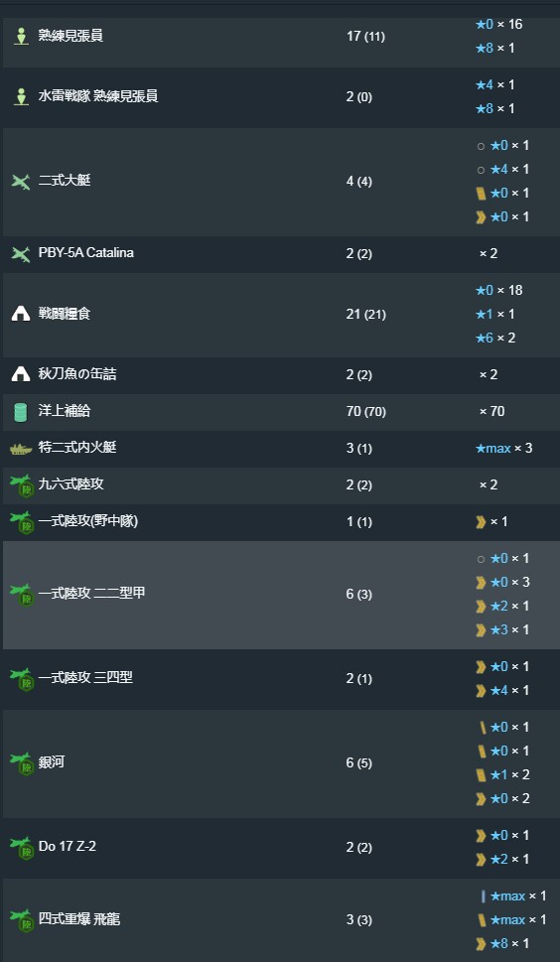Click the 水雷戦隊 熟練見張員 icon
The width and height of the screenshot is (560, 962).
(x=21, y=97)
